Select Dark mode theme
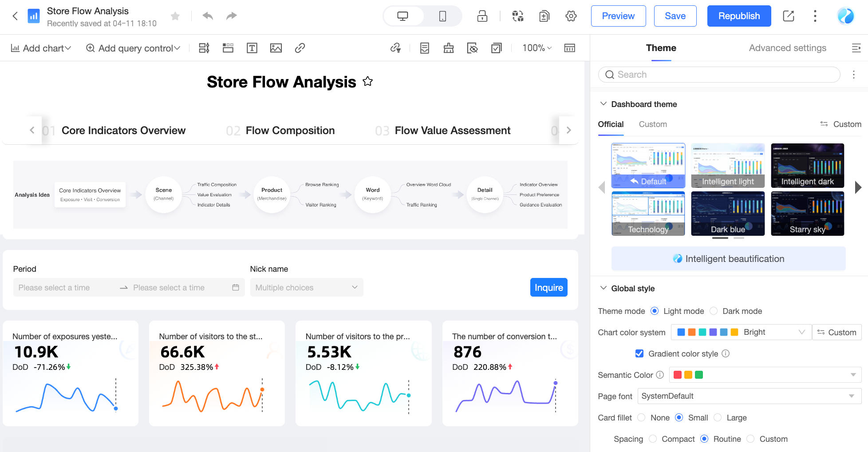The width and height of the screenshot is (868, 452). click(x=714, y=311)
